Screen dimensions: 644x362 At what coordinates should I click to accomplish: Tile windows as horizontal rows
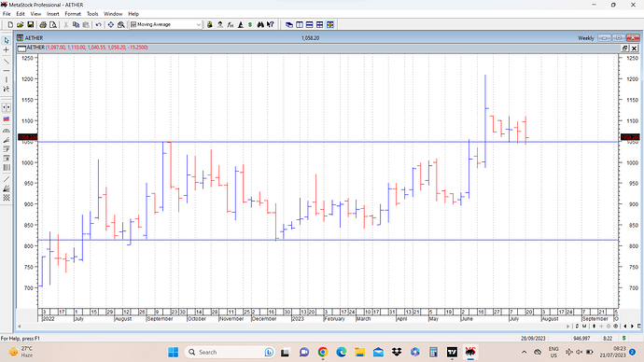(x=310, y=24)
